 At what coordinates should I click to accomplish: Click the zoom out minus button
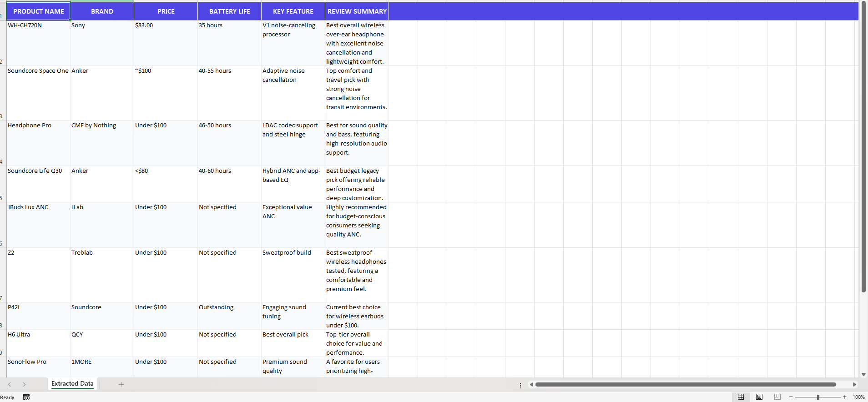[791, 397]
